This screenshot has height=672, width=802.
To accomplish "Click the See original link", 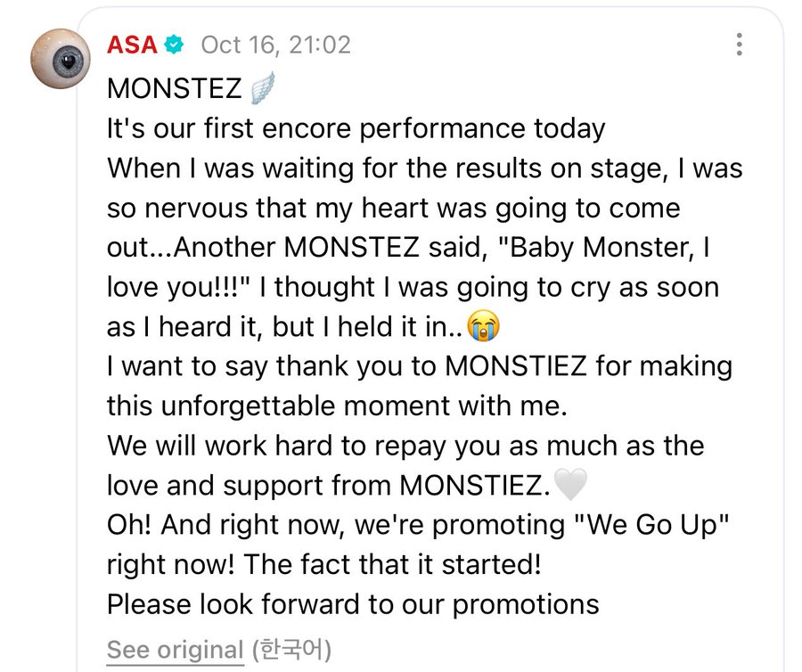I will pos(175,650).
